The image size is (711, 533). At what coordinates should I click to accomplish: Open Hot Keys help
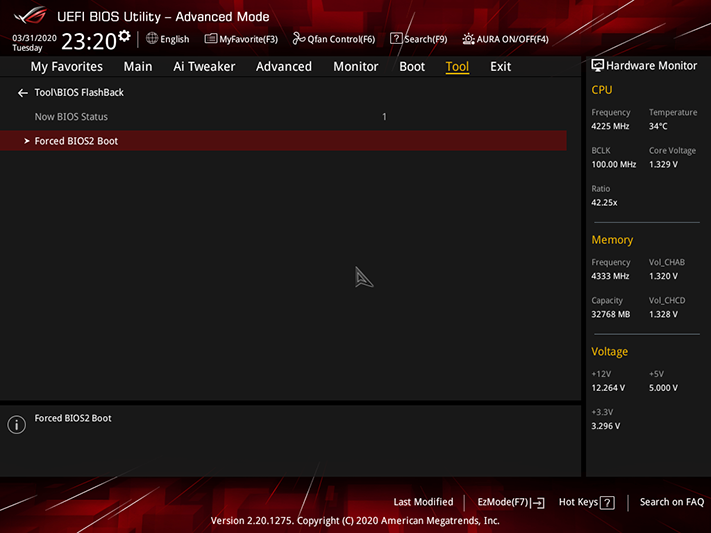coord(578,502)
